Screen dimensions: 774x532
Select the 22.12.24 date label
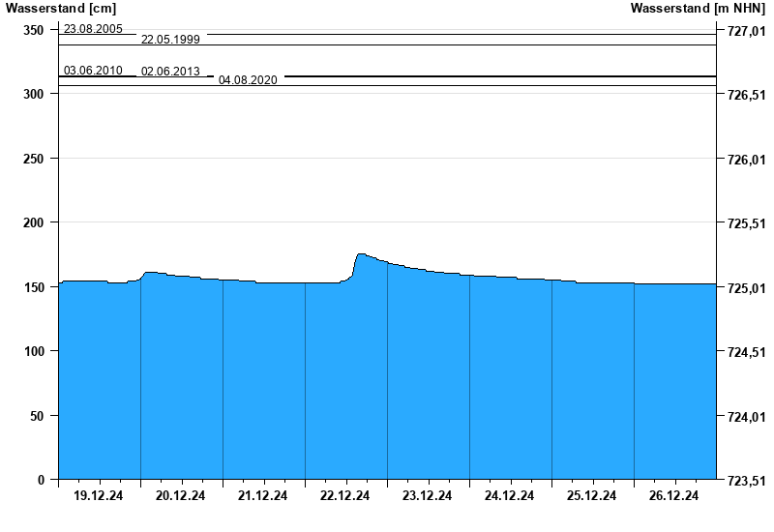345,496
